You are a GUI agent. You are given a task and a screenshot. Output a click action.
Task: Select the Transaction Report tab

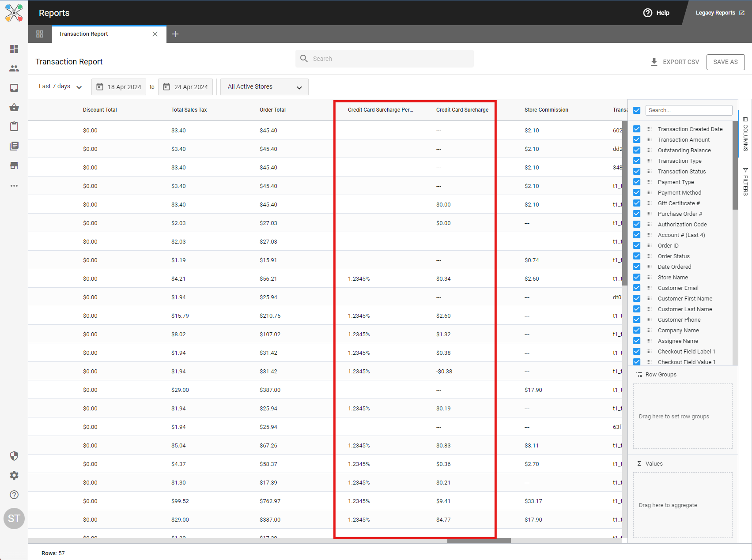tap(83, 34)
